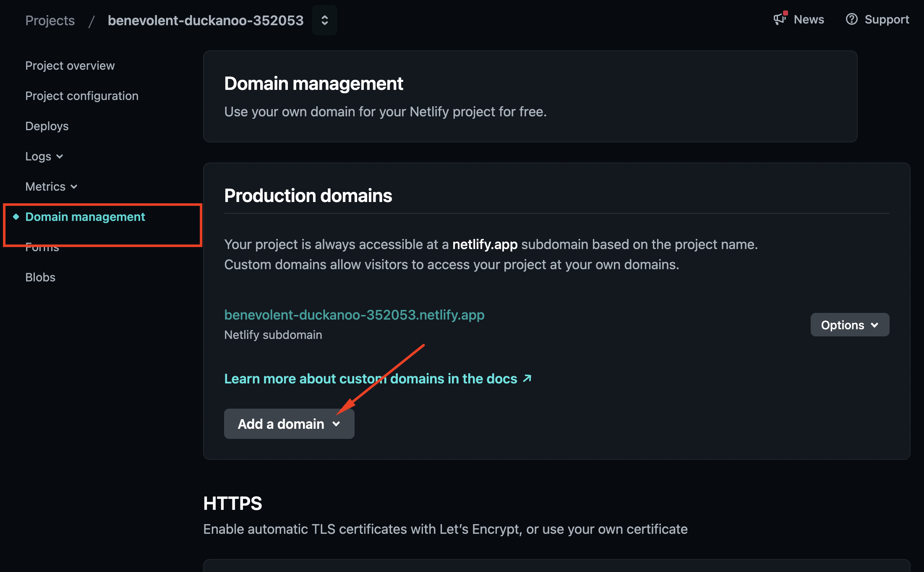Screen dimensions: 924x572
Task: Open the News megaphone icon
Action: (780, 19)
